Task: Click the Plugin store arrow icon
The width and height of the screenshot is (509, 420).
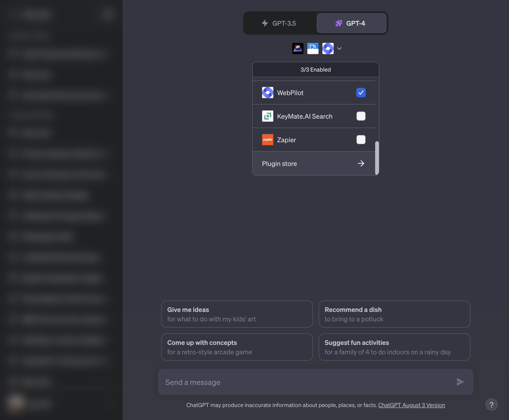Action: click(x=361, y=164)
